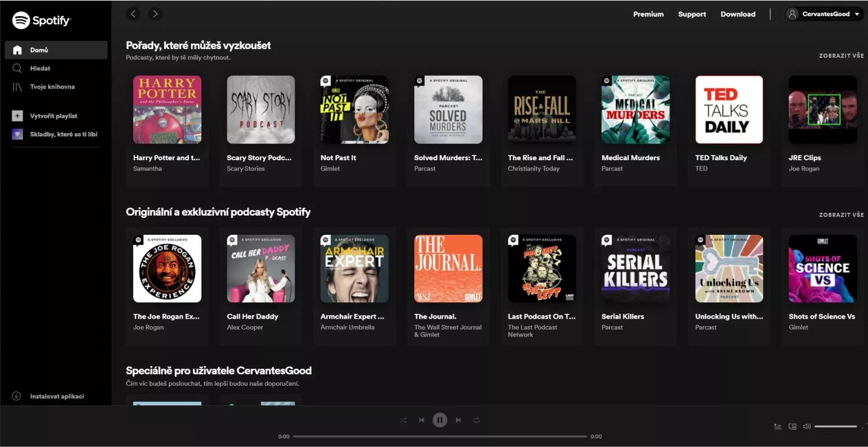Click publisher text Samantha
Screen dimensions: 868x447
(148, 169)
